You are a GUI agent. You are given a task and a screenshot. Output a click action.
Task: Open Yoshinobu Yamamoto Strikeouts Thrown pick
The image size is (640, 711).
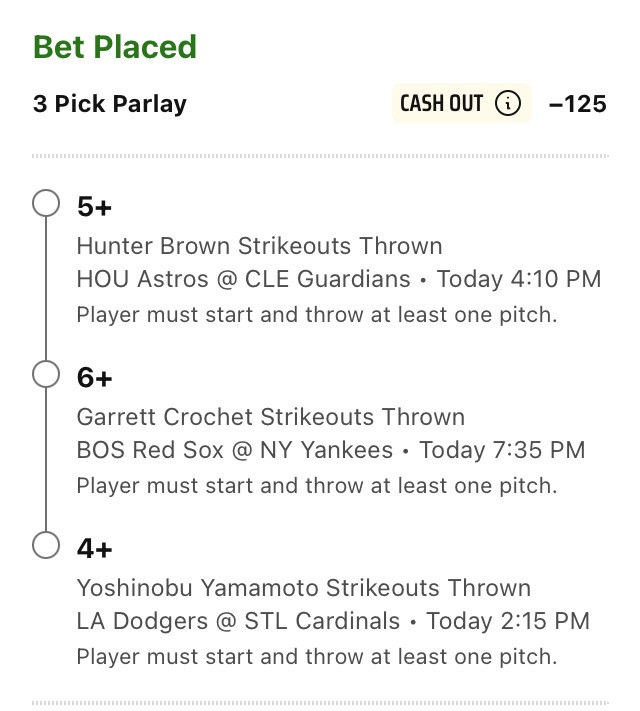[x=304, y=588]
